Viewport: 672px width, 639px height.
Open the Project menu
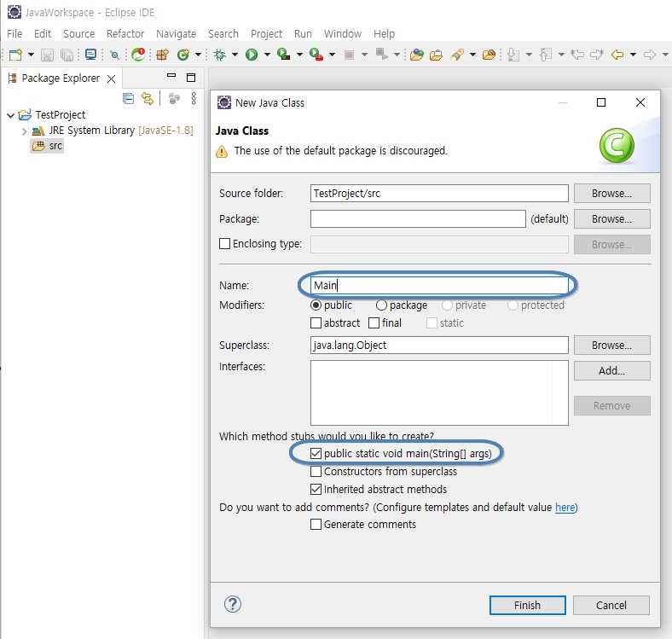click(x=267, y=34)
